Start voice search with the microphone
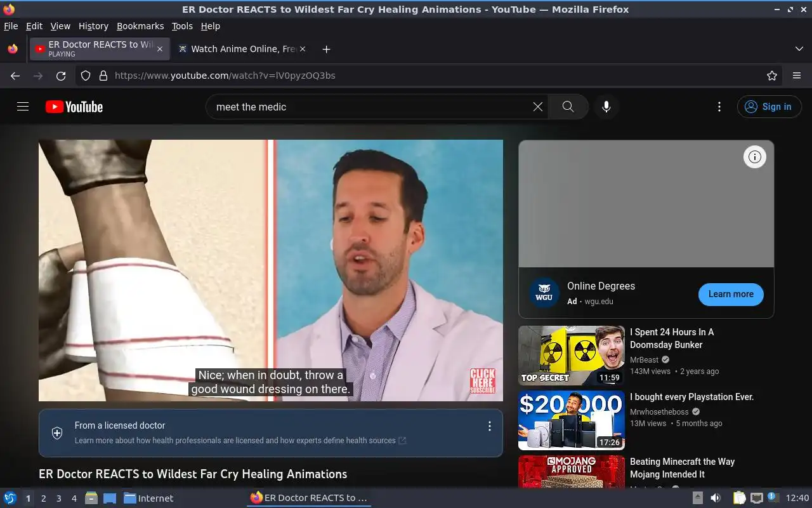The image size is (812, 508). point(606,107)
